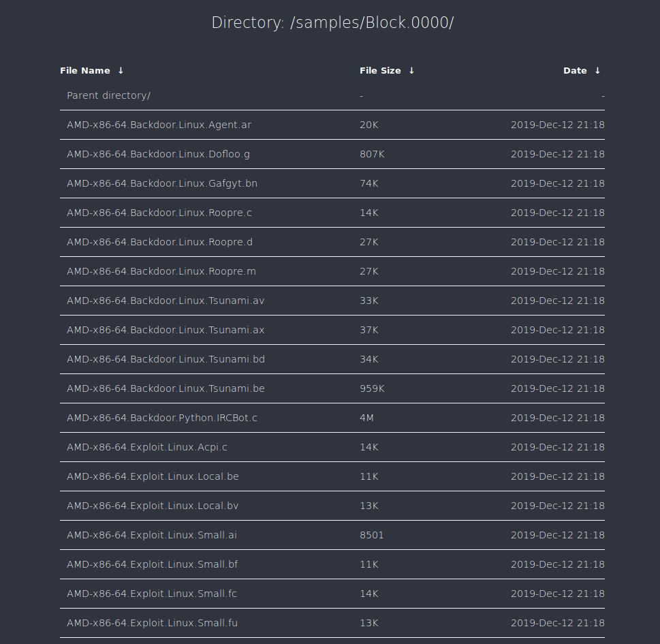Click the 20K size of Agent.ar
Image resolution: width=660 pixels, height=644 pixels.
[x=369, y=125]
